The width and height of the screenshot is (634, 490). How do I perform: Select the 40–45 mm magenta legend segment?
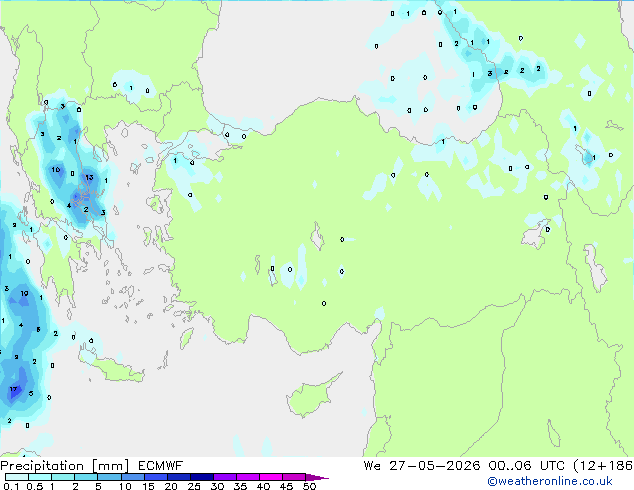coord(271,477)
